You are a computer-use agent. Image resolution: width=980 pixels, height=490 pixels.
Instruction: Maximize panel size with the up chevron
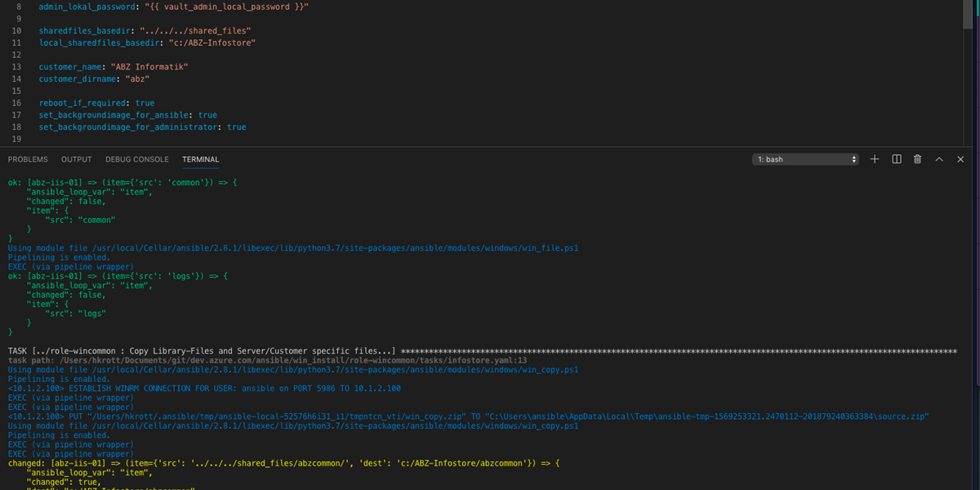[939, 159]
